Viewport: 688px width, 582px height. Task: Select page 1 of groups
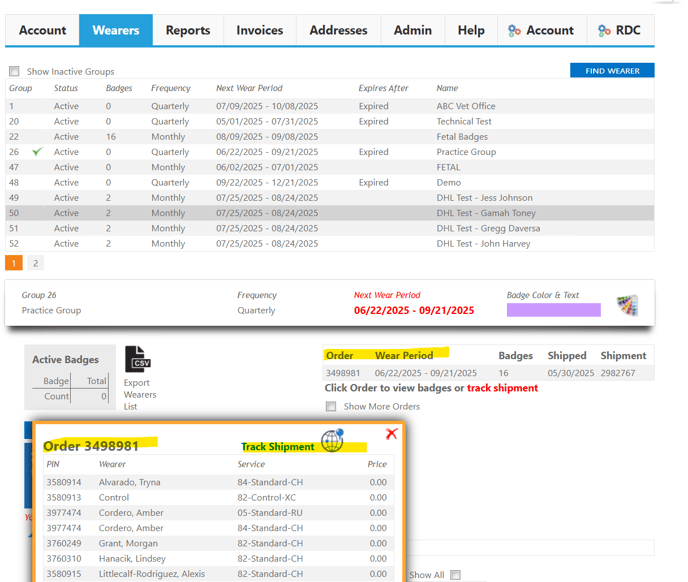point(14,263)
